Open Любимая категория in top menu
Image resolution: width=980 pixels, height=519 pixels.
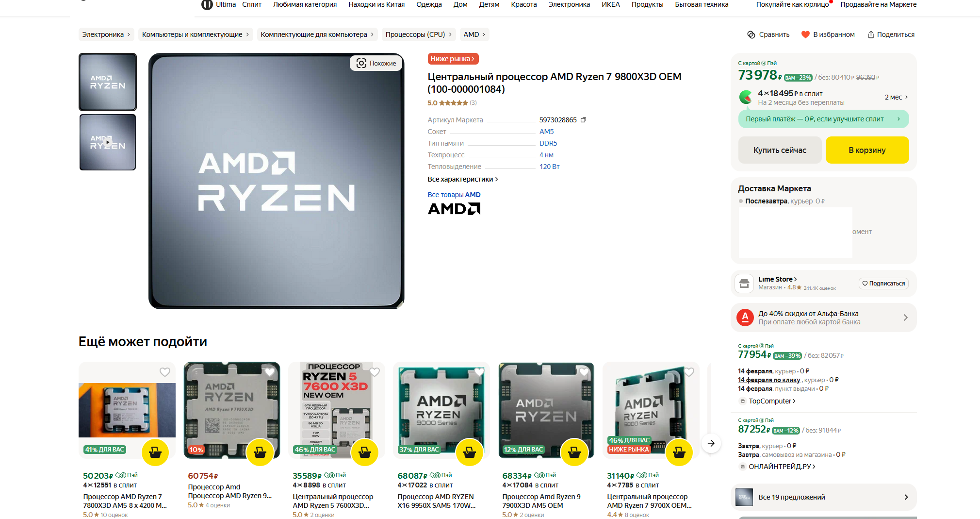pyautogui.click(x=305, y=4)
